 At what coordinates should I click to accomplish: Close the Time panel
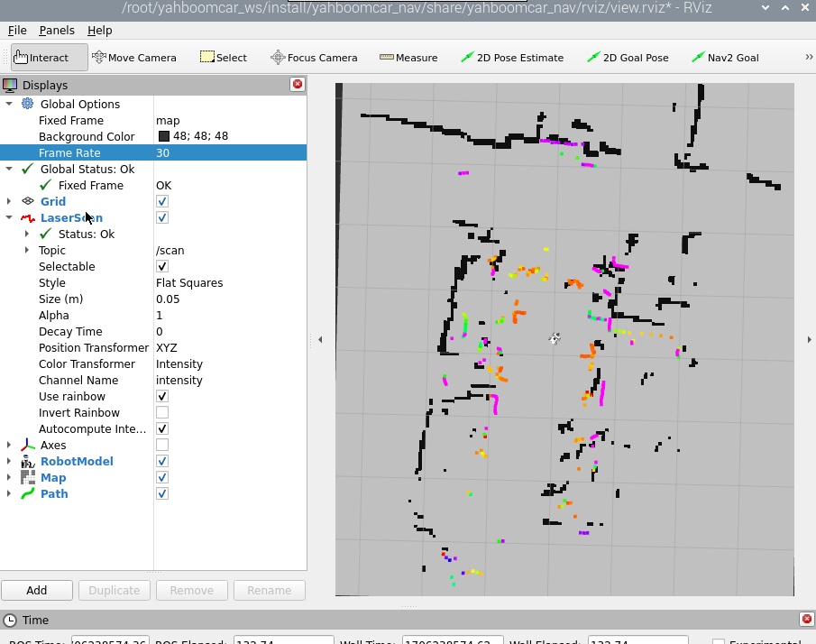pos(807,619)
